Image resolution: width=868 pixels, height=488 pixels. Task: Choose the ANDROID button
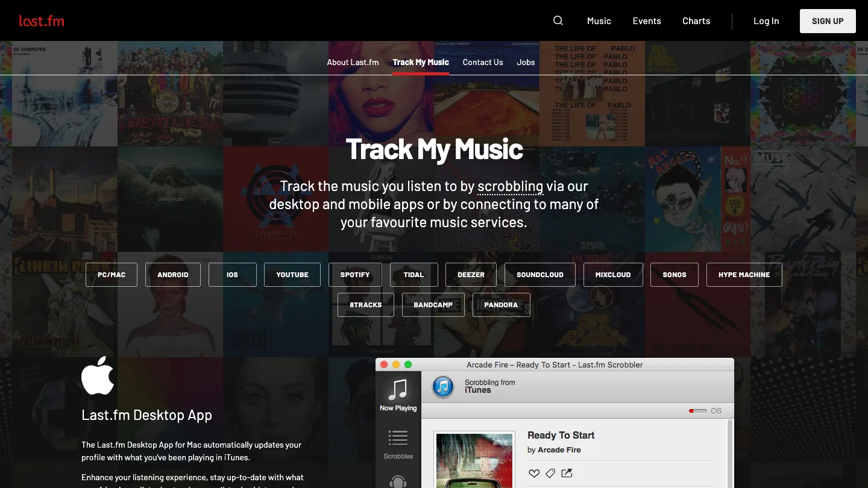173,275
